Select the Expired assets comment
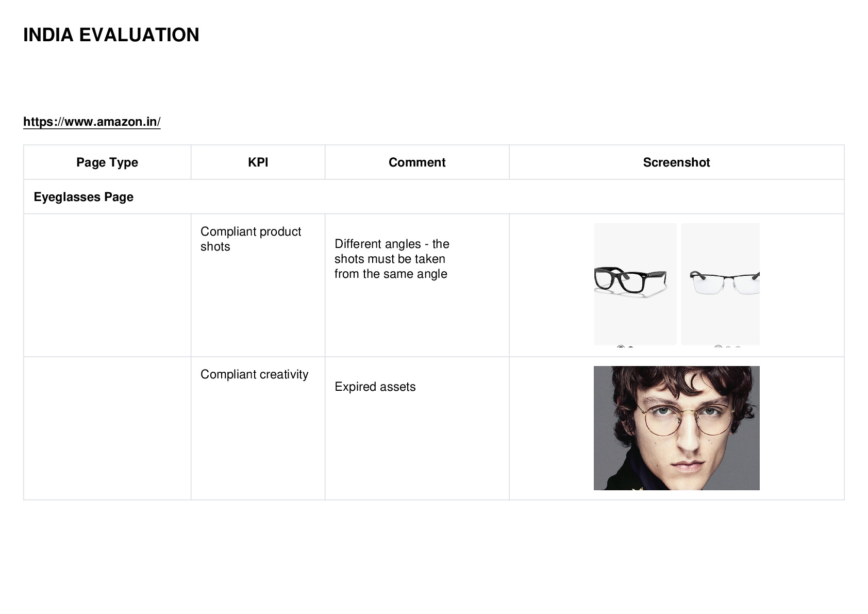 [x=375, y=387]
